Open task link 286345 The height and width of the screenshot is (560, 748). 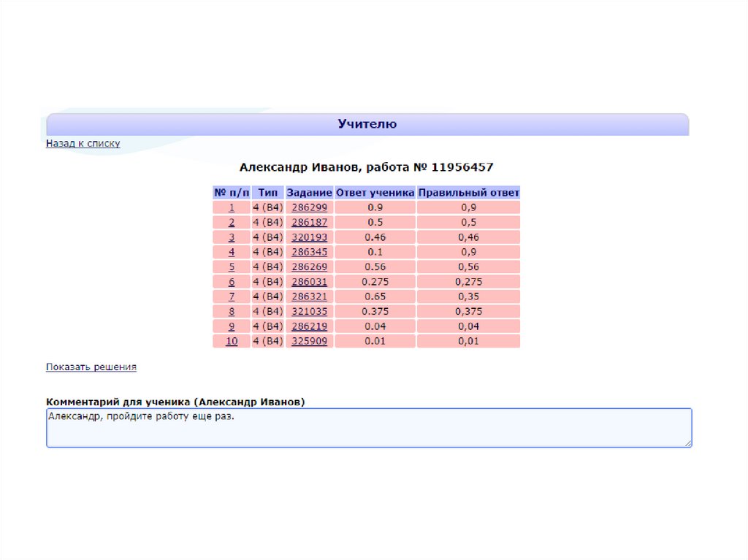pos(309,252)
